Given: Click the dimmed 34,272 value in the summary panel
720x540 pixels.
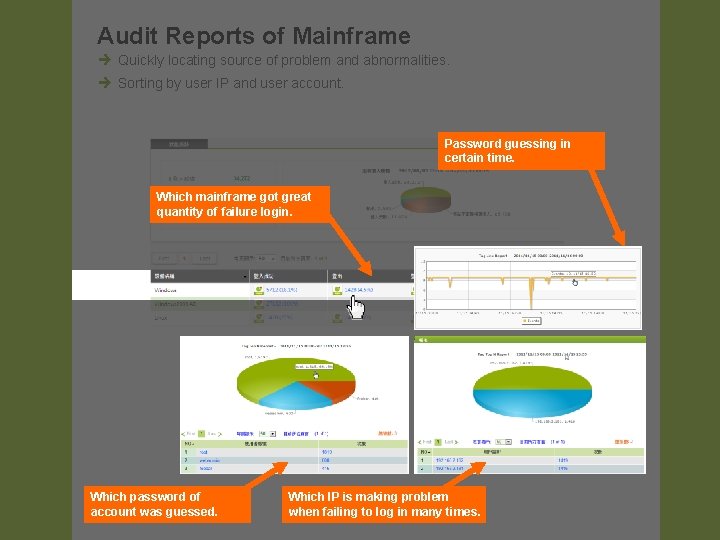Looking at the screenshot, I should tap(242, 178).
